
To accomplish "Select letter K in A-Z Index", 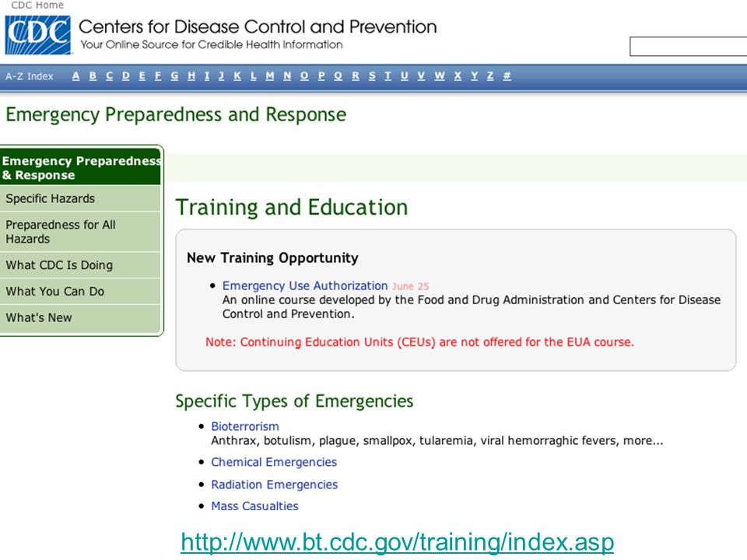I will [x=237, y=75].
